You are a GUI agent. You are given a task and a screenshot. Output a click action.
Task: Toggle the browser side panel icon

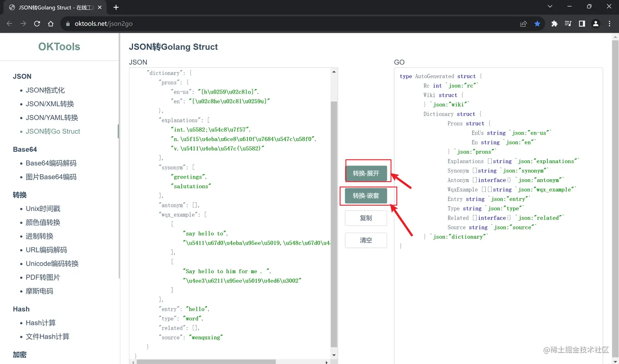click(582, 24)
